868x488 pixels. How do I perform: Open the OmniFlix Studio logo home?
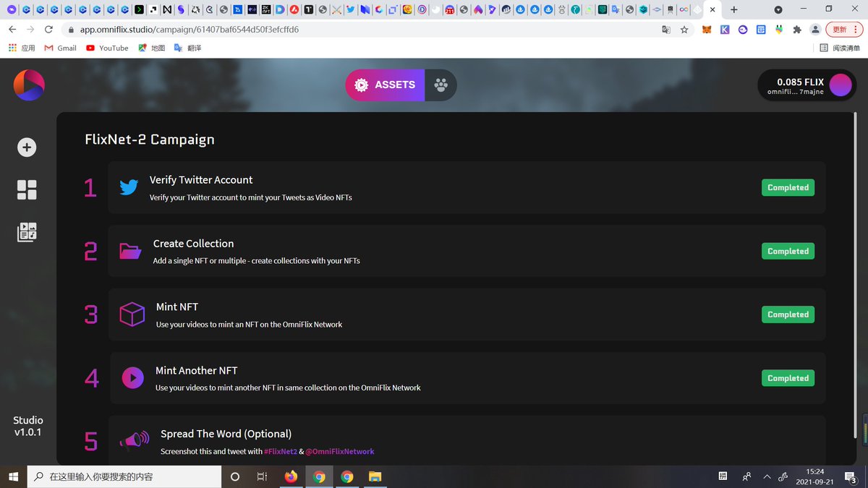pos(29,85)
